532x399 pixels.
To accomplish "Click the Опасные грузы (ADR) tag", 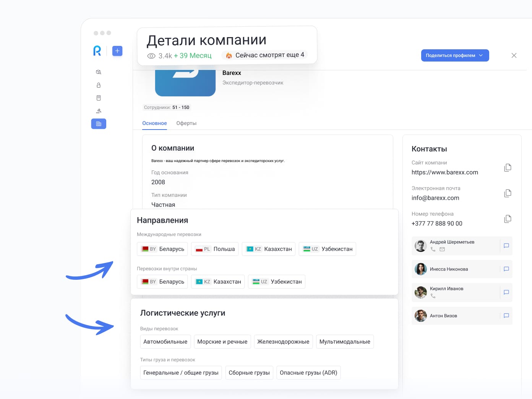I will tap(308, 373).
